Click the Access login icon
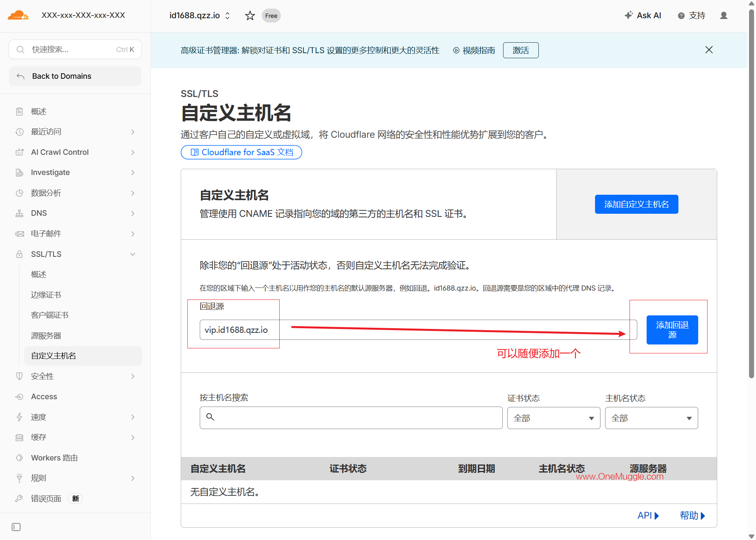 click(x=19, y=396)
